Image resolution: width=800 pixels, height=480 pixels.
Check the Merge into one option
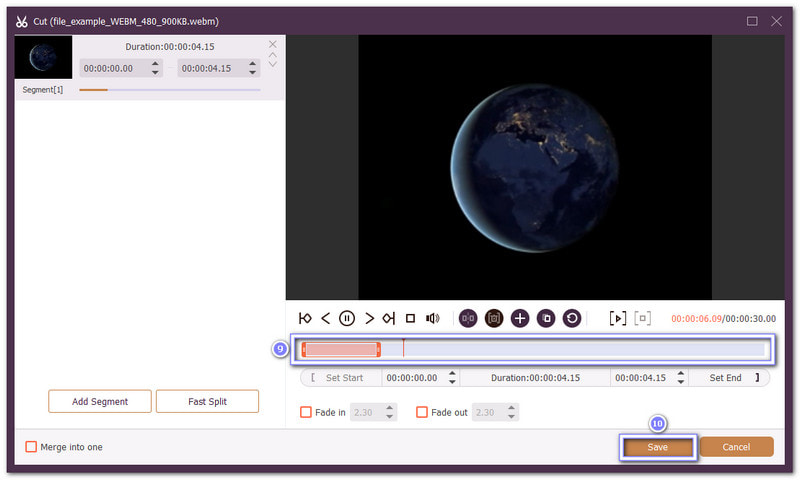[x=31, y=447]
